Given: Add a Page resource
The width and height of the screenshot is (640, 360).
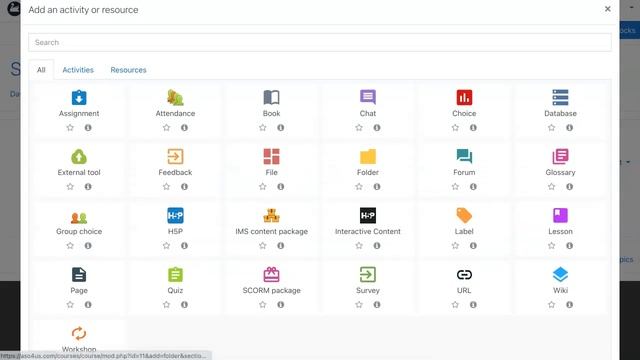Looking at the screenshot, I should tap(79, 275).
